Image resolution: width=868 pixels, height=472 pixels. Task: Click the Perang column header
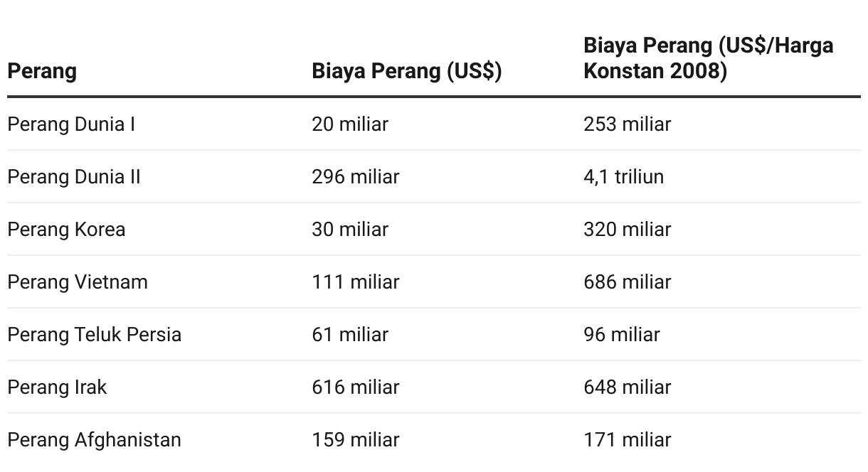(x=42, y=72)
